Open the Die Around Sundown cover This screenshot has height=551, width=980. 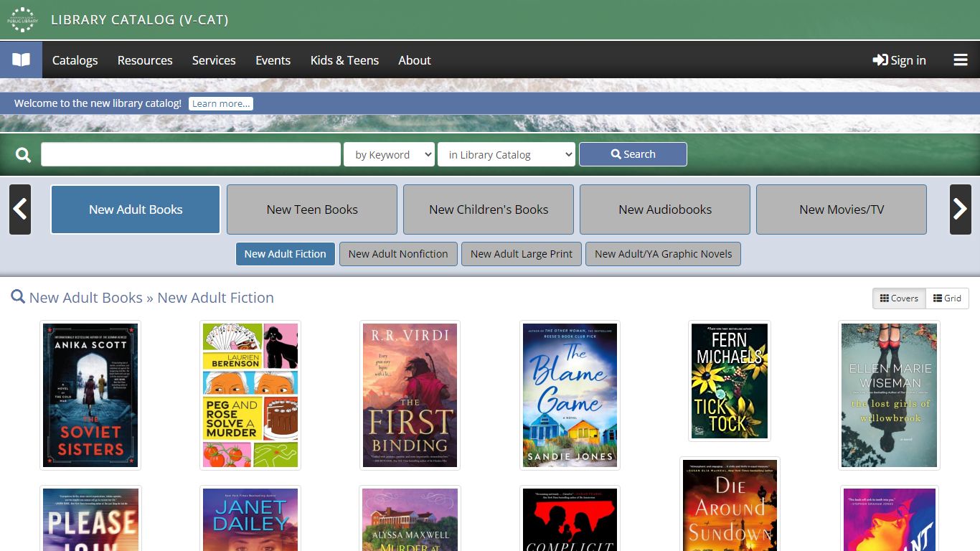coord(730,504)
